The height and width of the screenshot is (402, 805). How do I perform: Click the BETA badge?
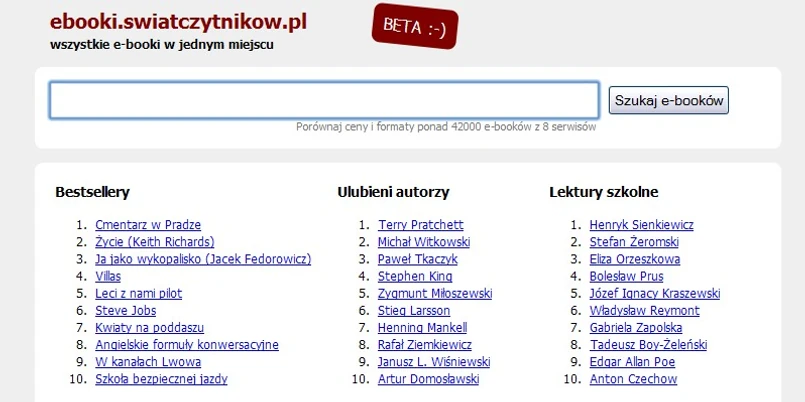pos(414,27)
